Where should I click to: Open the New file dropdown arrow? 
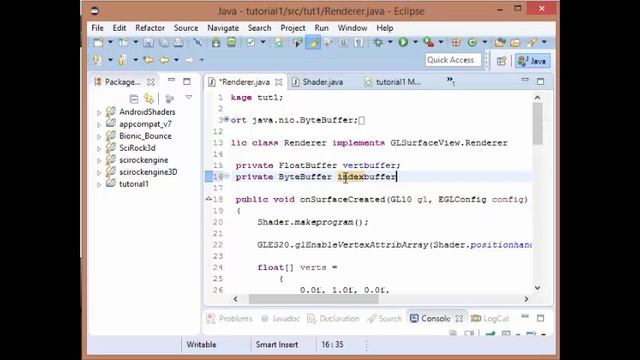tap(110, 42)
